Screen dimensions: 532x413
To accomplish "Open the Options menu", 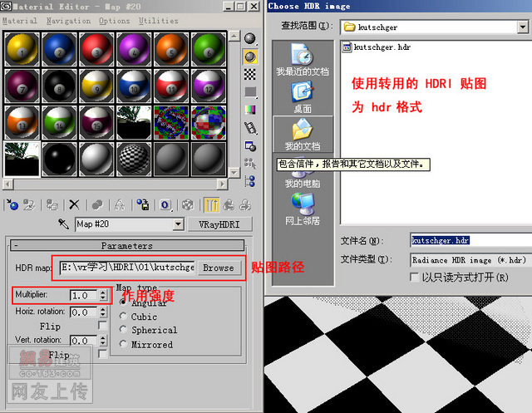I will 115,21.
